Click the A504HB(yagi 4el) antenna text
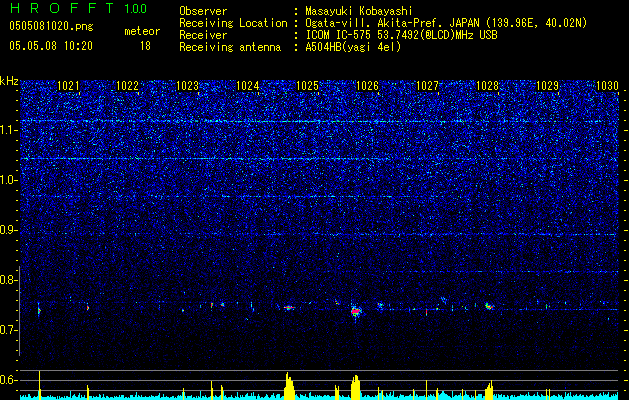Image resolution: width=629 pixels, height=400 pixels. (353, 47)
